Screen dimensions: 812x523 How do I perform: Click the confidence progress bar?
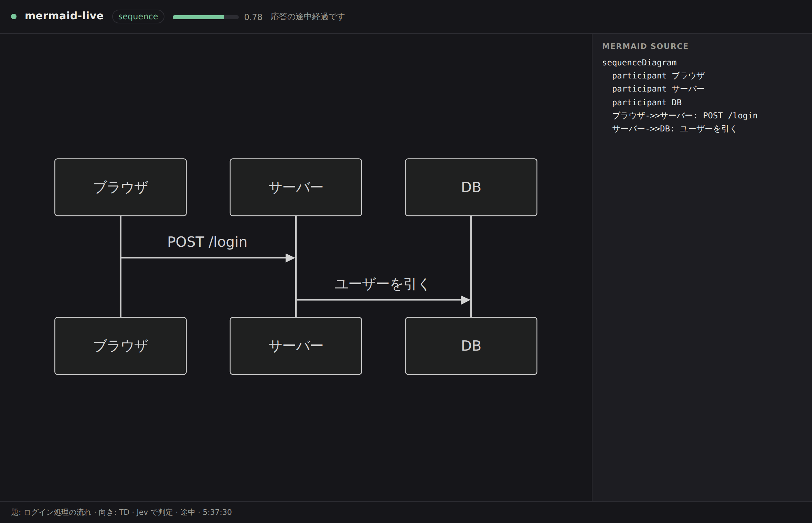(x=205, y=17)
